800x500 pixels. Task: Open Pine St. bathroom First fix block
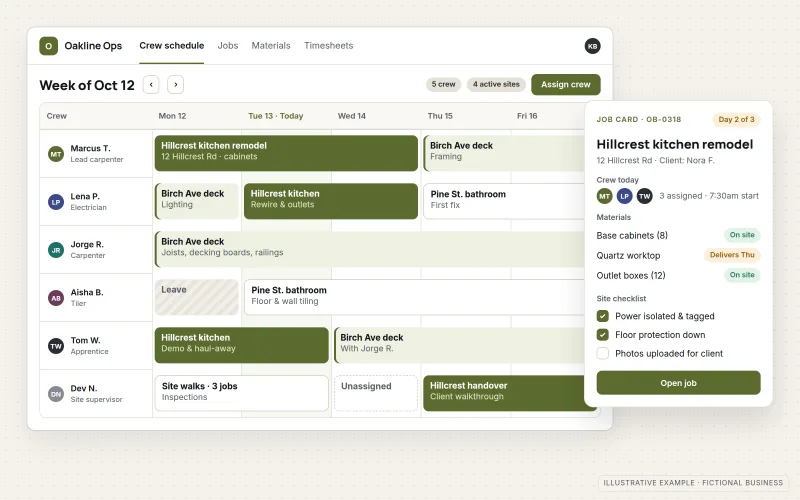point(504,201)
